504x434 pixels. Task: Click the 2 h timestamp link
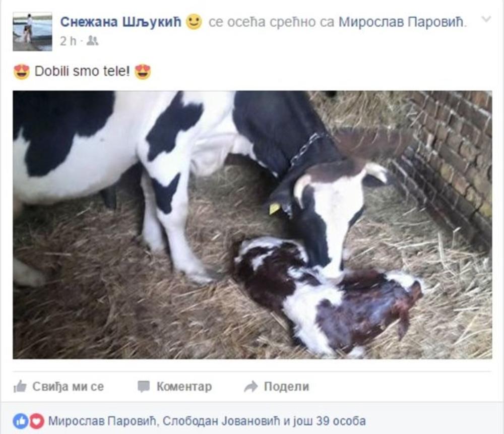click(68, 41)
